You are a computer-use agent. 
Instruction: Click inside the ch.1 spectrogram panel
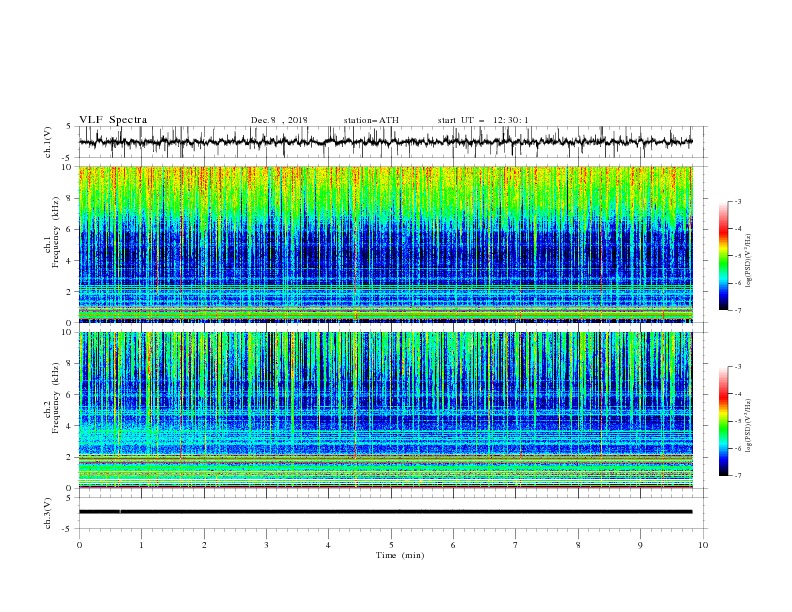click(x=386, y=244)
